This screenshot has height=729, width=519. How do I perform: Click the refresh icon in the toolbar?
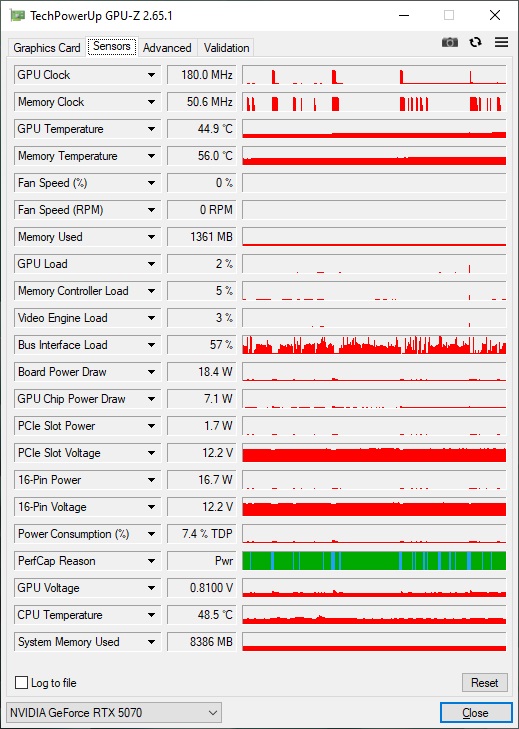click(x=475, y=42)
